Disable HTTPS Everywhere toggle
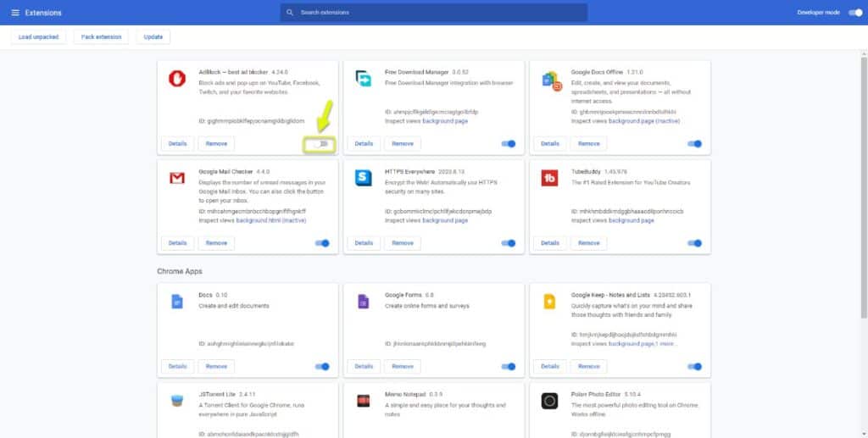Viewport: 868px width, 438px height. (509, 243)
